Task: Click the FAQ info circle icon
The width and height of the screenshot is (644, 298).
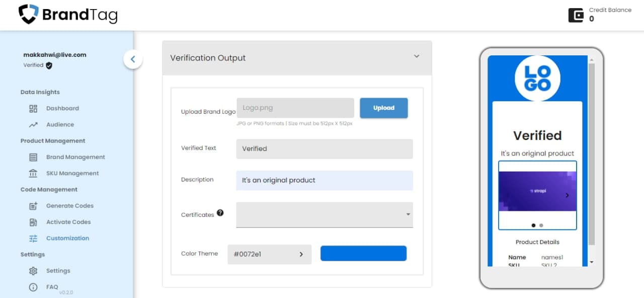Action: 33,287
